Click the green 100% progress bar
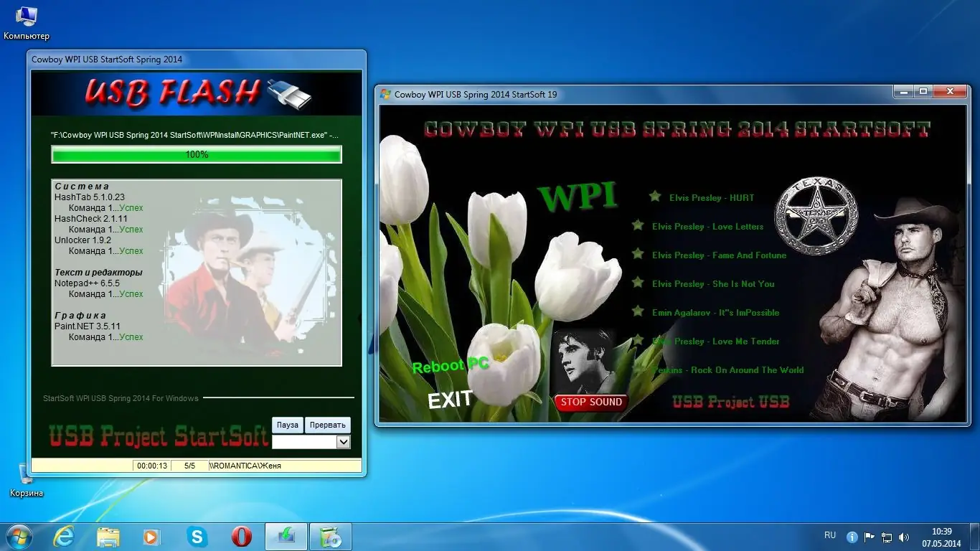The height and width of the screenshot is (551, 980). (x=197, y=154)
